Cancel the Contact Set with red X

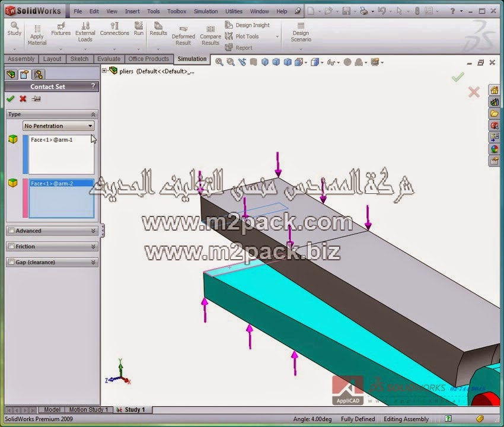23,98
